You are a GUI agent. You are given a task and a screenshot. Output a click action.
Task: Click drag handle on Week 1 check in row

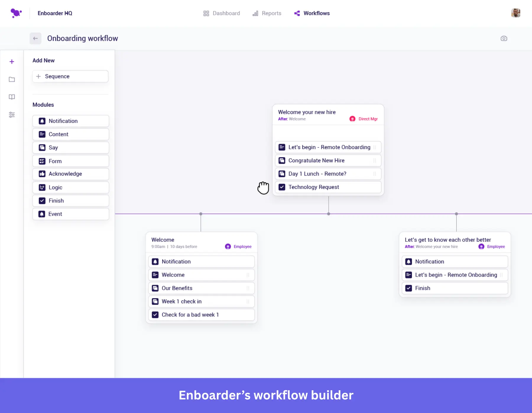point(248,301)
